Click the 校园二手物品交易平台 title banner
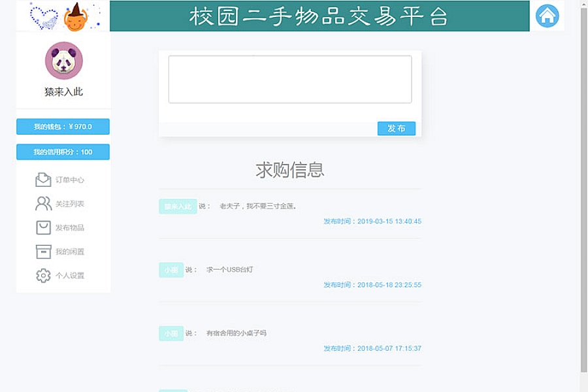The image size is (588, 392). tap(319, 16)
